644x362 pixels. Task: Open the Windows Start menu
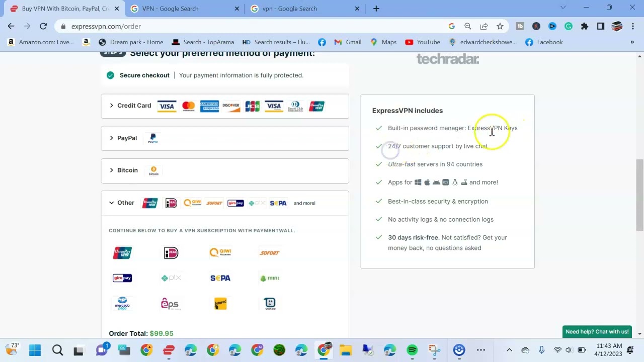35,350
